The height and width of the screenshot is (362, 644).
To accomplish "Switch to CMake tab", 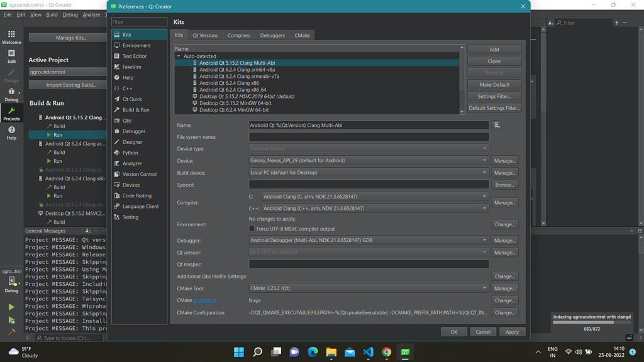I will tap(302, 35).
